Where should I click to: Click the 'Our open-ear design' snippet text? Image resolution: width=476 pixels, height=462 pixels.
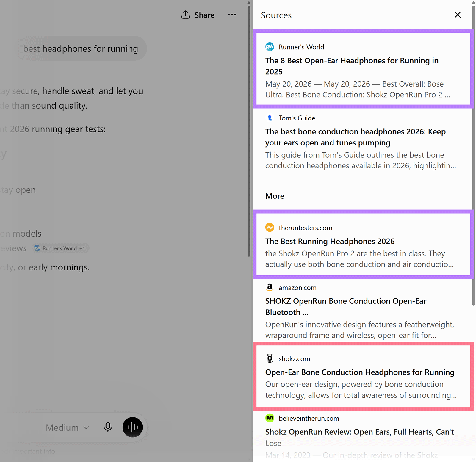point(361,390)
